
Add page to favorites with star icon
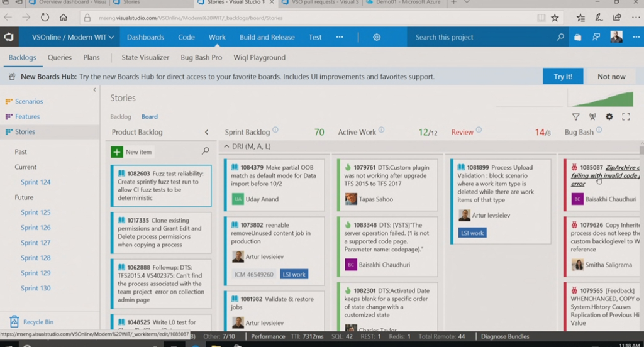555,18
